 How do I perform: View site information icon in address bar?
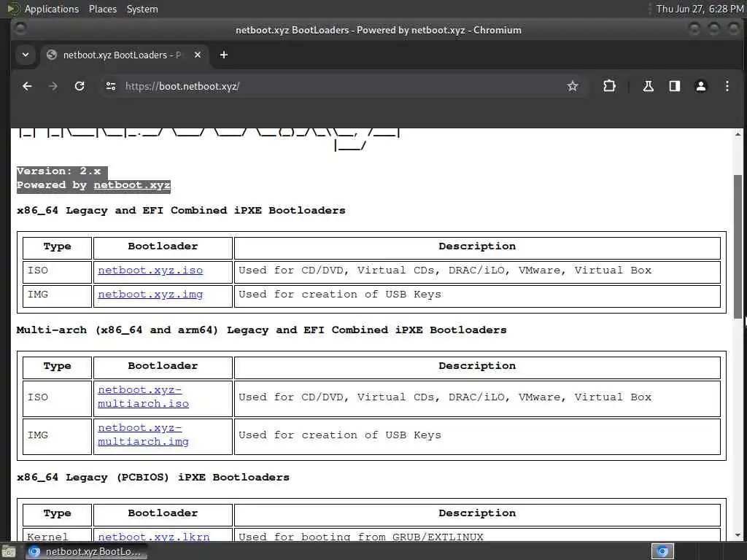[x=111, y=86]
